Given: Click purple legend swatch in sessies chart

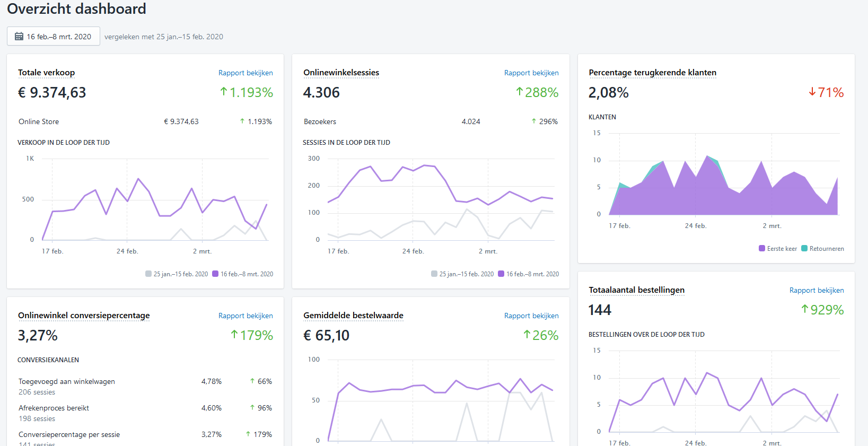Looking at the screenshot, I should click(x=501, y=274).
